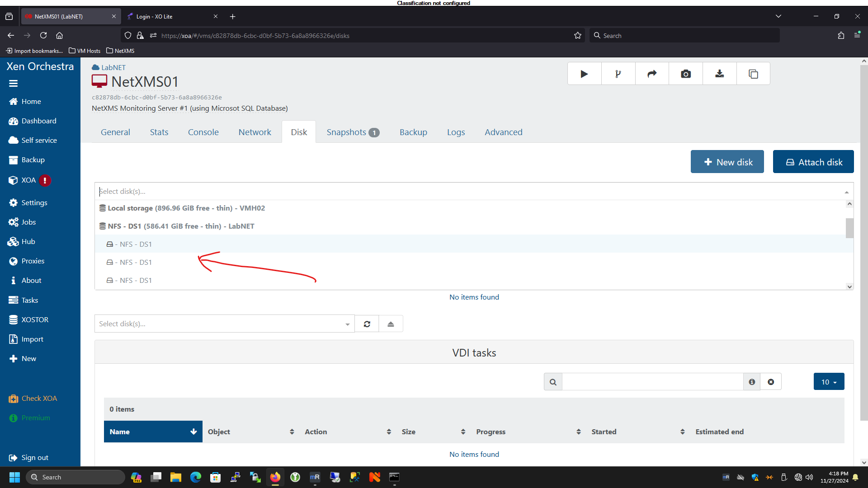
Task: Start the VM with play icon
Action: coord(584,74)
